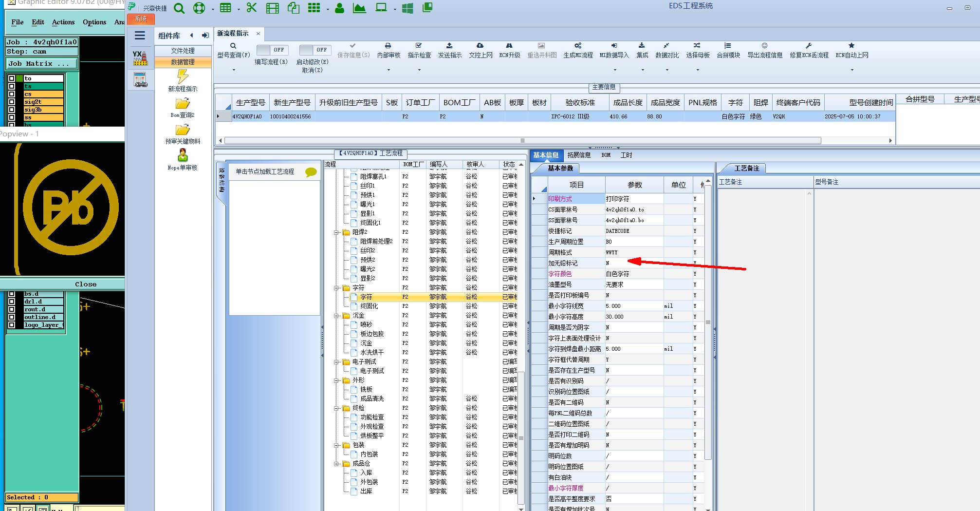Click 内部审核 printer toolbar button
Screen dimensions: 980x511
(388, 51)
